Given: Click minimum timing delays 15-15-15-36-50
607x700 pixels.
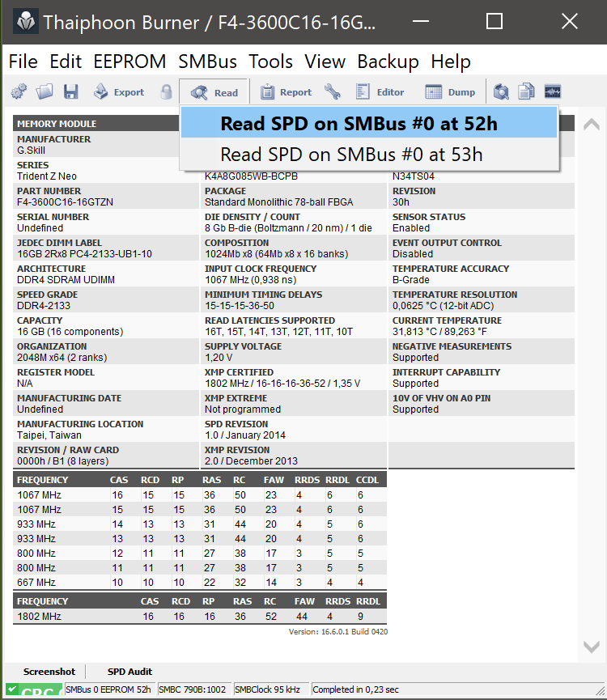Looking at the screenshot, I should (x=240, y=306).
